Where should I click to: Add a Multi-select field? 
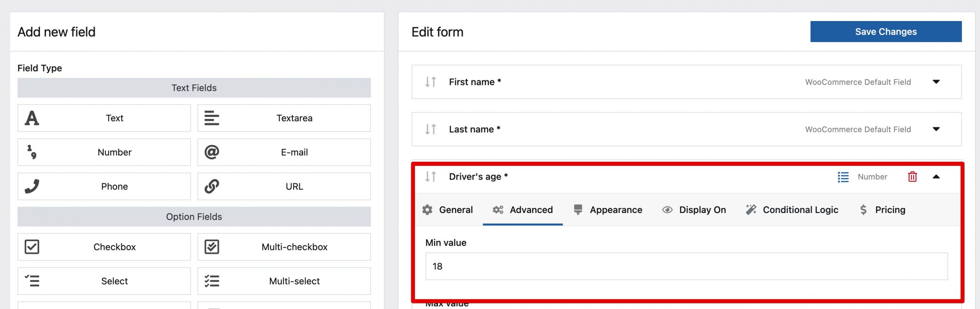pyautogui.click(x=284, y=281)
